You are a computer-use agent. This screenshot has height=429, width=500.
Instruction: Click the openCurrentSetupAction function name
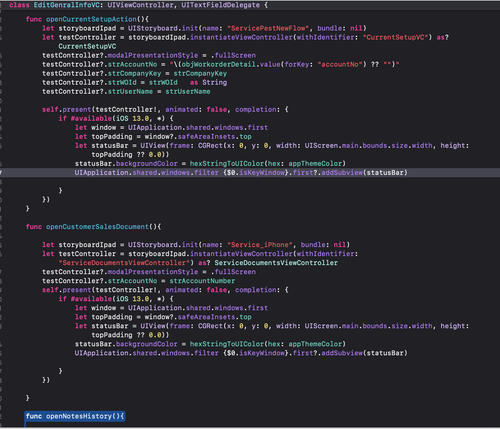coord(91,19)
